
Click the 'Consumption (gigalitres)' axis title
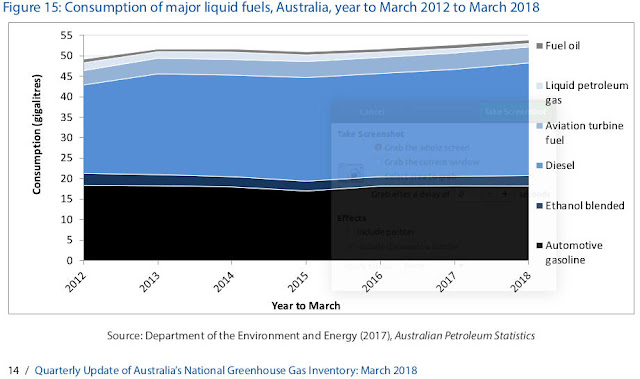click(x=37, y=134)
